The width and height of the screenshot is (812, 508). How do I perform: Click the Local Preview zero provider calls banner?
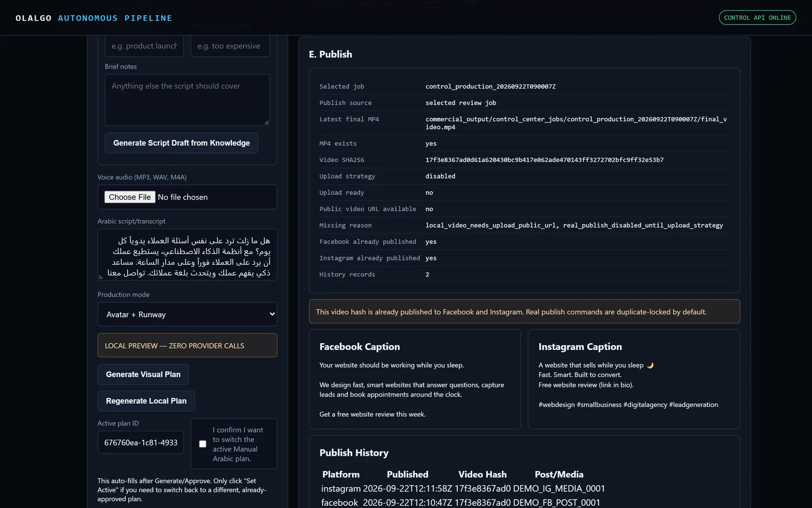[x=187, y=345]
